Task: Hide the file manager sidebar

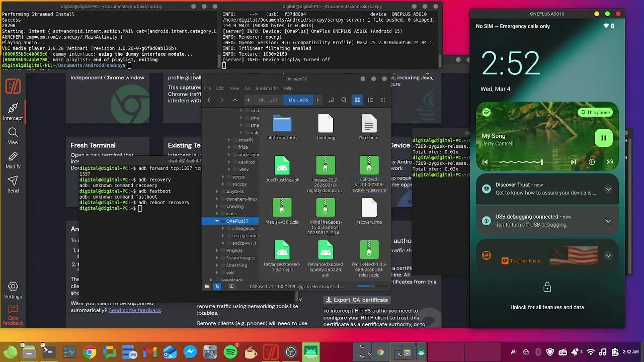Action: click(x=231, y=286)
